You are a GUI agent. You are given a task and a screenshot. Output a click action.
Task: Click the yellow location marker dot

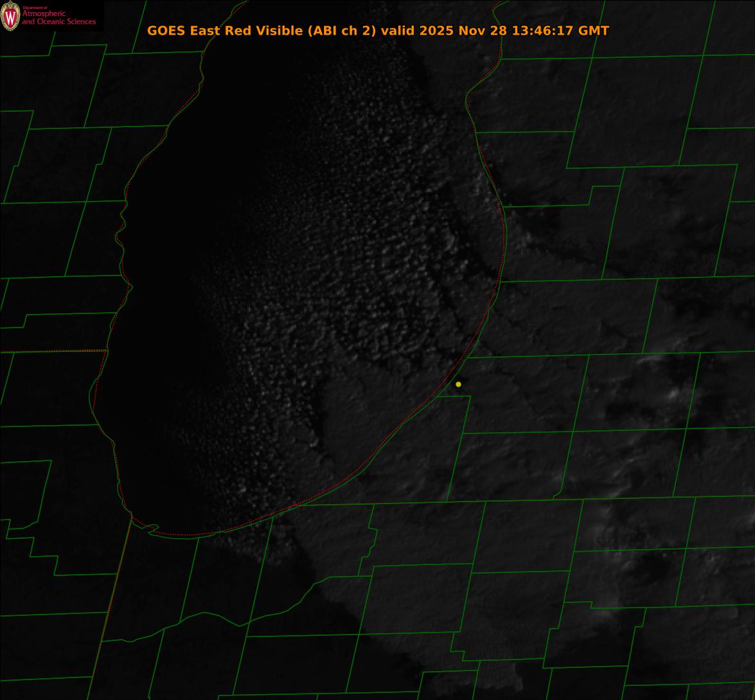[x=458, y=384]
